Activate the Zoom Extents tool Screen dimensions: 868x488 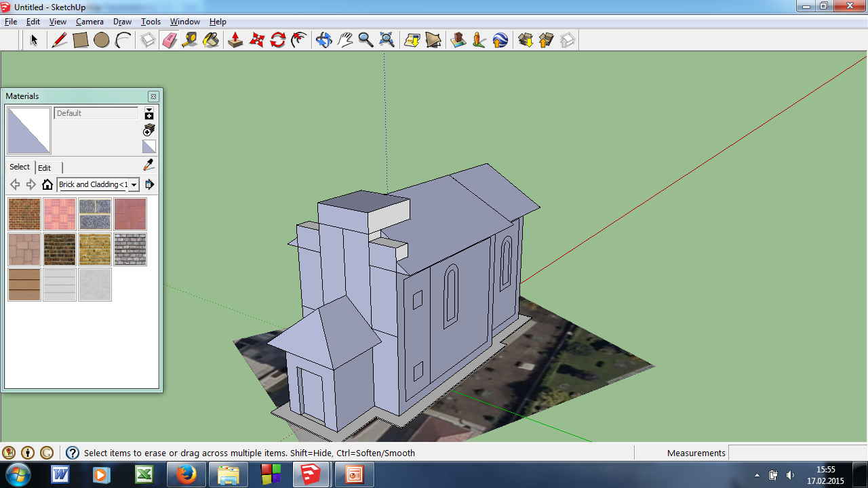pyautogui.click(x=387, y=41)
